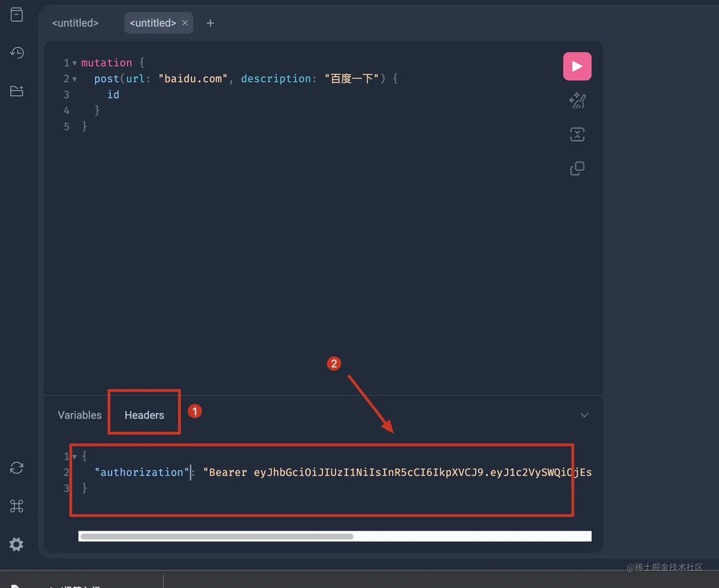Merge fragments into query icon

(x=577, y=135)
